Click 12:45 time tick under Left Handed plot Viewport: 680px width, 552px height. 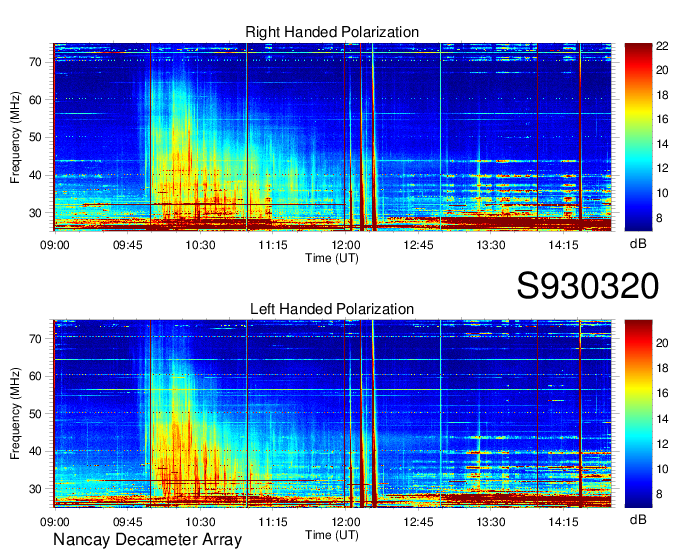(x=418, y=522)
